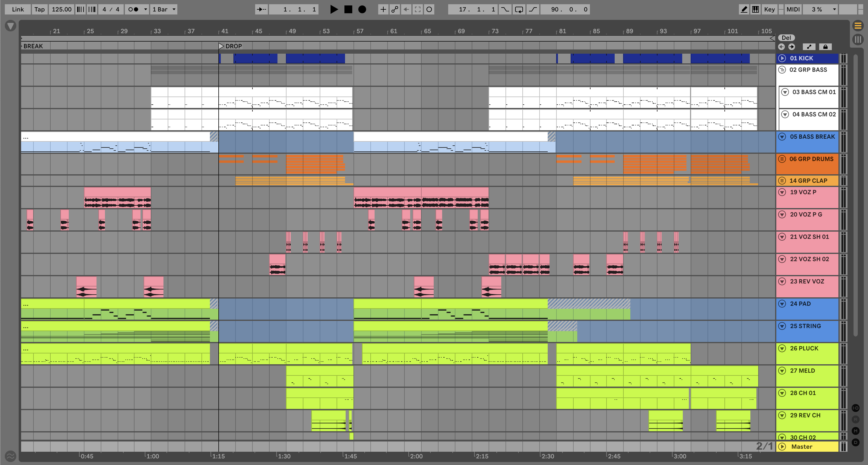868x465 pixels.
Task: Click the Follow playback arrow icon
Action: 261,9
